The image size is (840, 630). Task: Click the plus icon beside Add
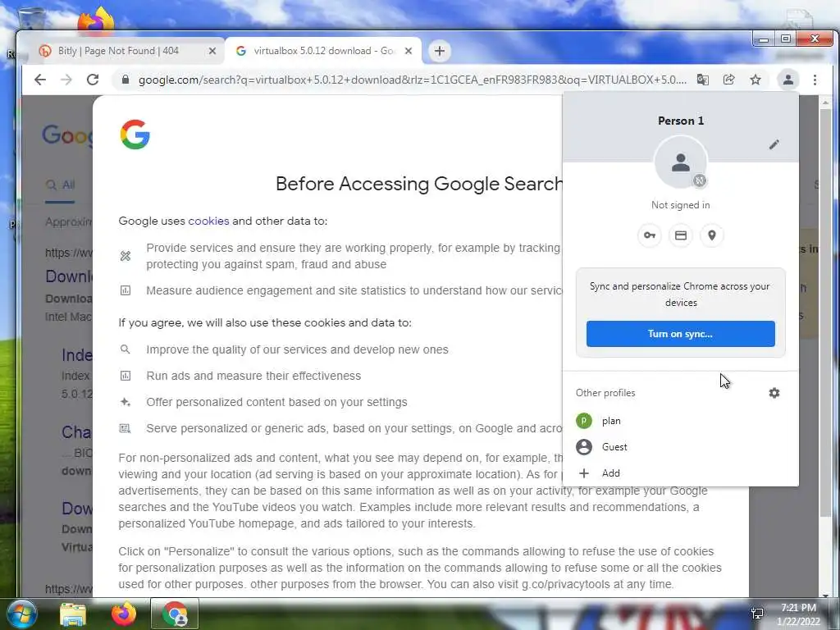point(584,473)
